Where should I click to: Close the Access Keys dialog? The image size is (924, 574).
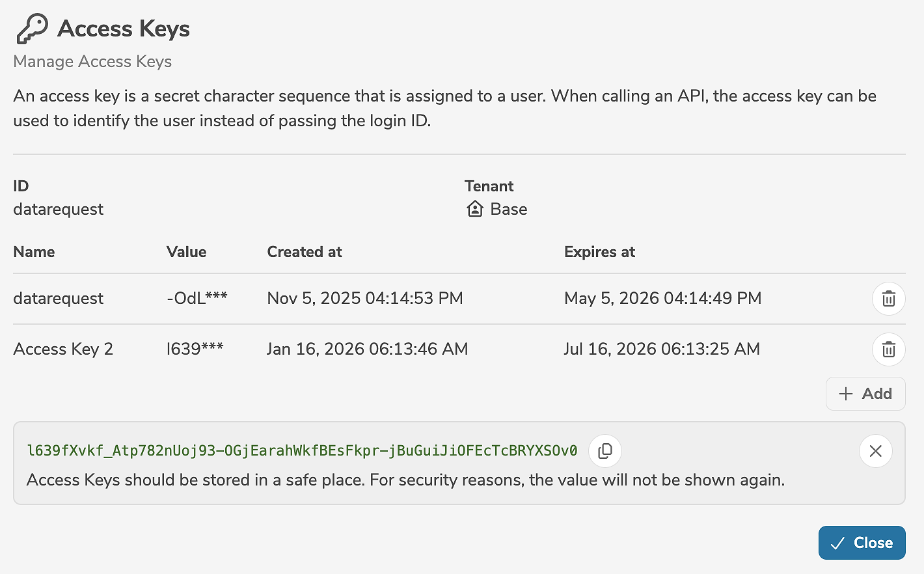862,543
